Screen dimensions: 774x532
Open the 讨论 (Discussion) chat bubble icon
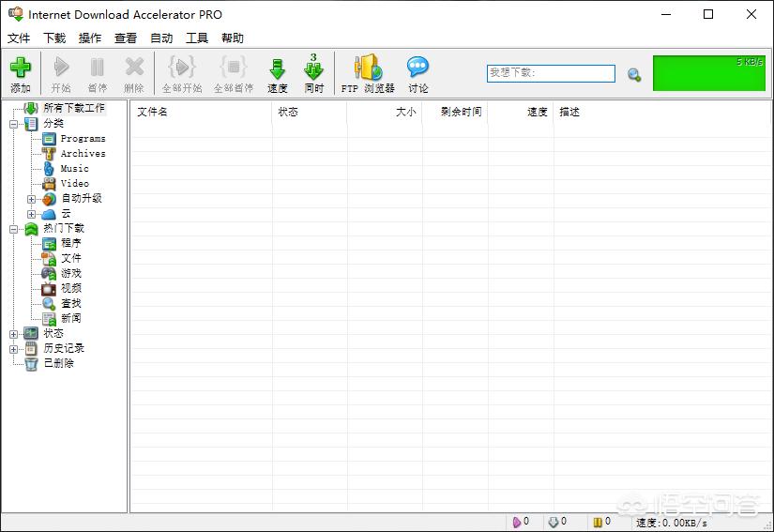[417, 71]
